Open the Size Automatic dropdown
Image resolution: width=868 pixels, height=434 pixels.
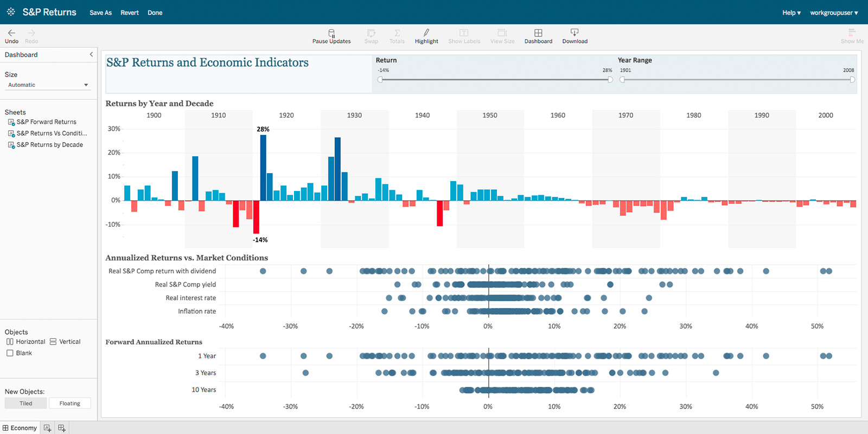(48, 85)
